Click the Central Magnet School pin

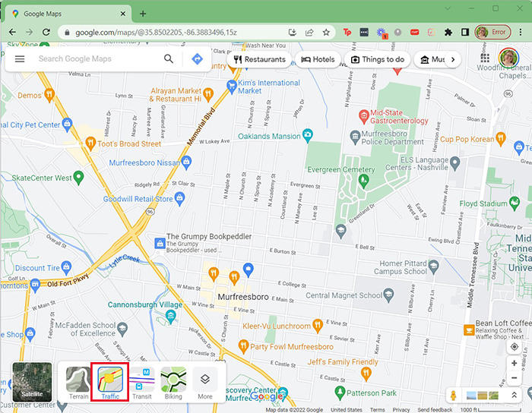(388, 295)
